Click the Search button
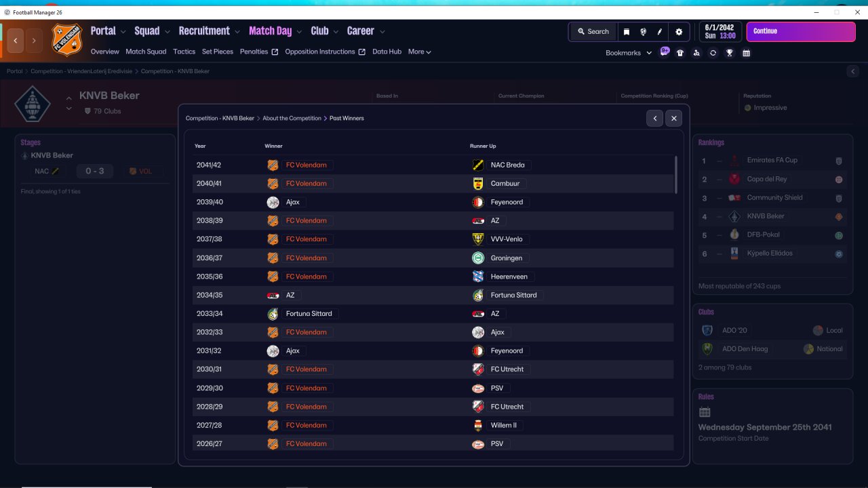Viewport: 868px width, 488px height. click(x=593, y=32)
